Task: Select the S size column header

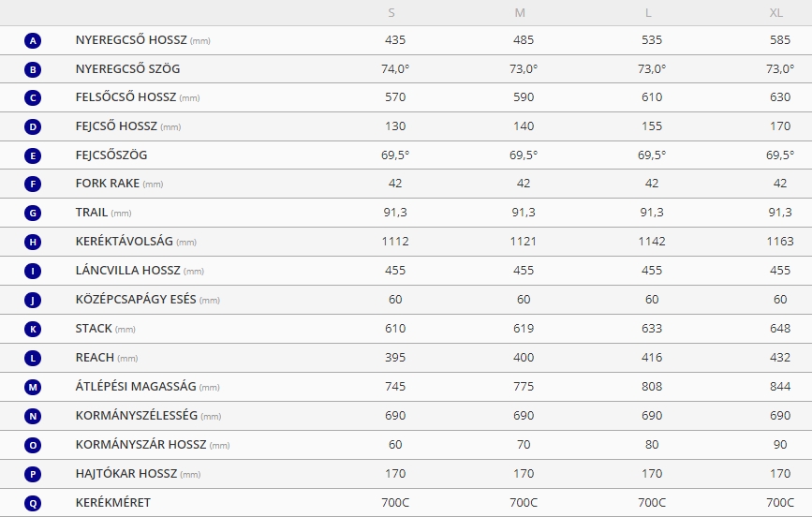Action: pyautogui.click(x=391, y=13)
